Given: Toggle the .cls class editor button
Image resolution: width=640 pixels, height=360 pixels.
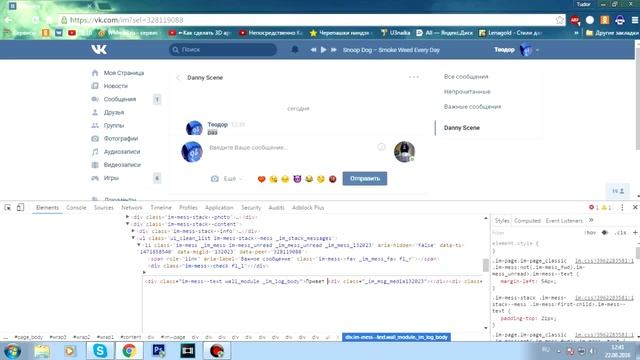Looking at the screenshot, I should click(621, 232).
